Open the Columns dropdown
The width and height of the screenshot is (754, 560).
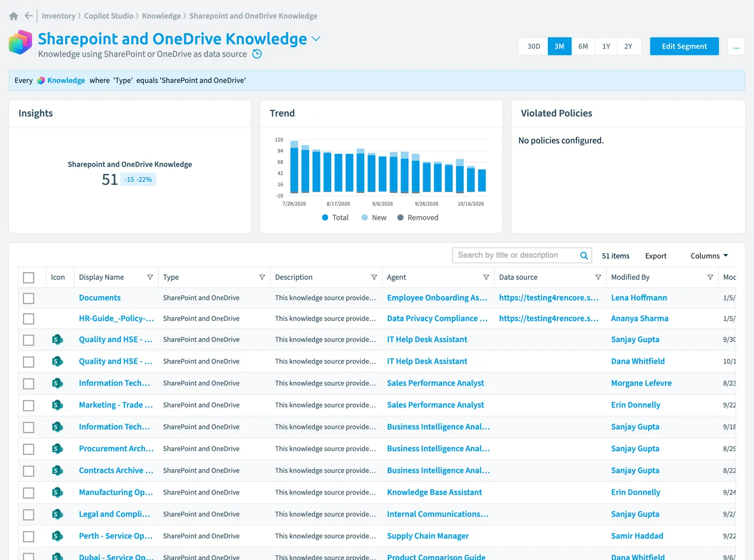(x=709, y=256)
